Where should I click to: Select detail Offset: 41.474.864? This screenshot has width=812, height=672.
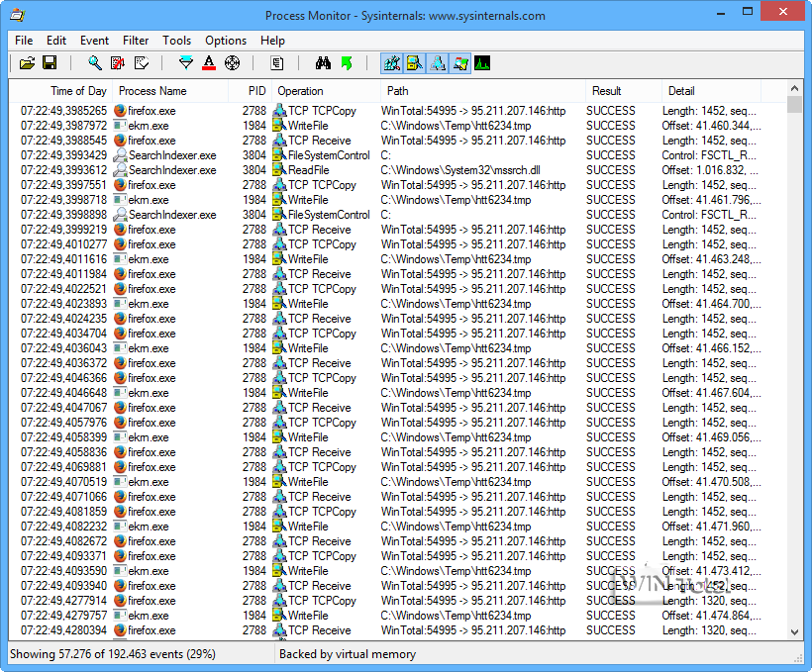711,615
